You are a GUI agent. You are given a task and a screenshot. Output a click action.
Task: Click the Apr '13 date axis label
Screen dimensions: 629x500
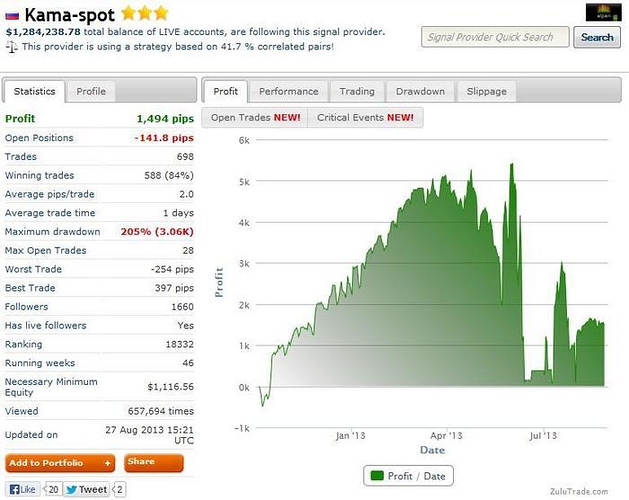[x=446, y=436]
